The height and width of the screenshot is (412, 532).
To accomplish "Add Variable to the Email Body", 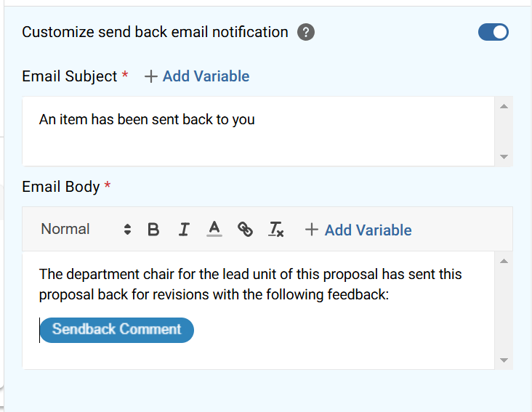I will (x=368, y=230).
